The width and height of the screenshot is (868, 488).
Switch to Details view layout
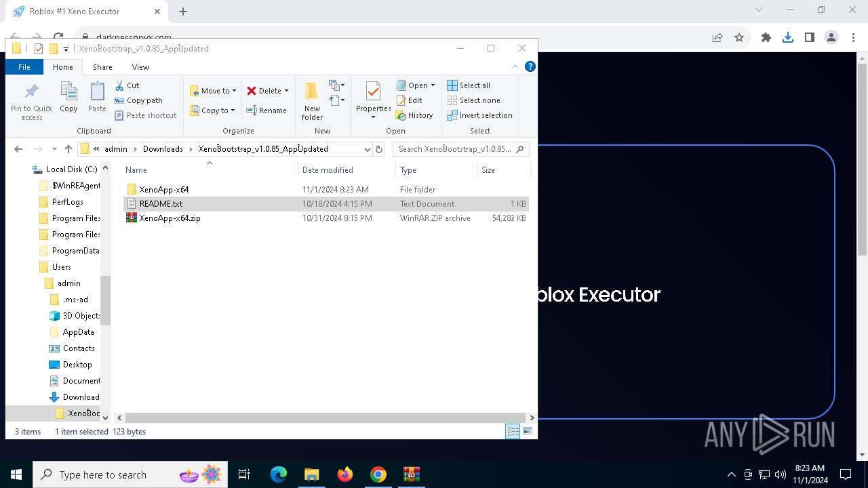click(513, 432)
